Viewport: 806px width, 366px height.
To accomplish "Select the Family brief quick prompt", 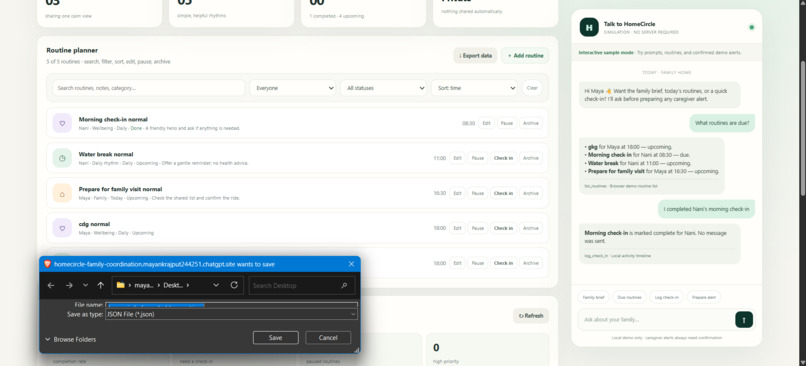I will coord(594,297).
